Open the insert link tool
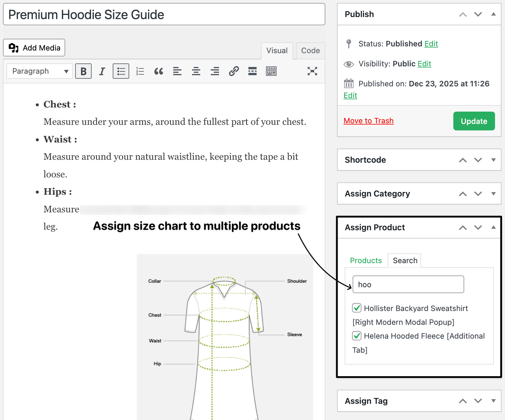505x420 pixels. (x=233, y=71)
